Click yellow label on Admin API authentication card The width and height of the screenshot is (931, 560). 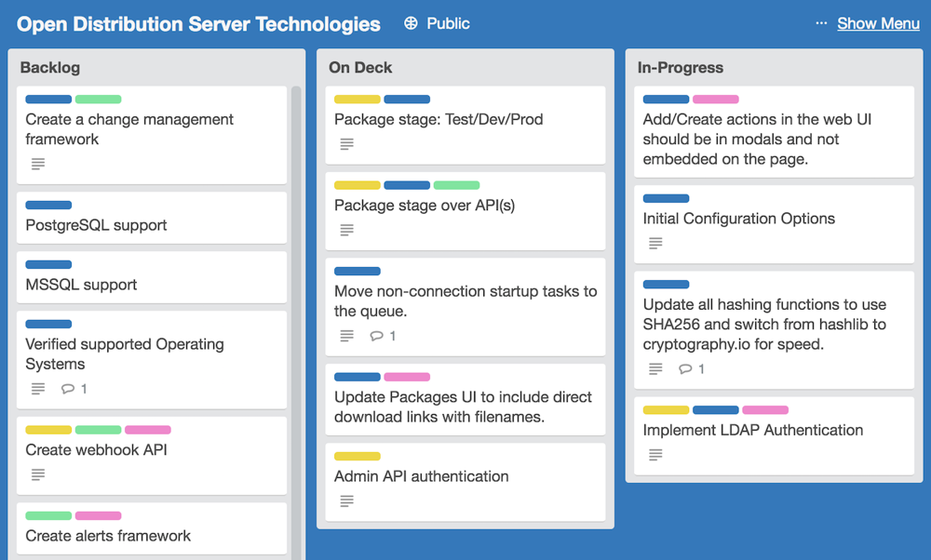[x=358, y=456]
